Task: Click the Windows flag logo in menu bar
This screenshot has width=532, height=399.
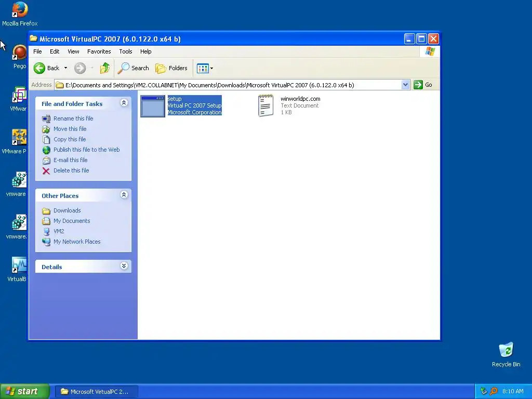Action: click(x=430, y=51)
